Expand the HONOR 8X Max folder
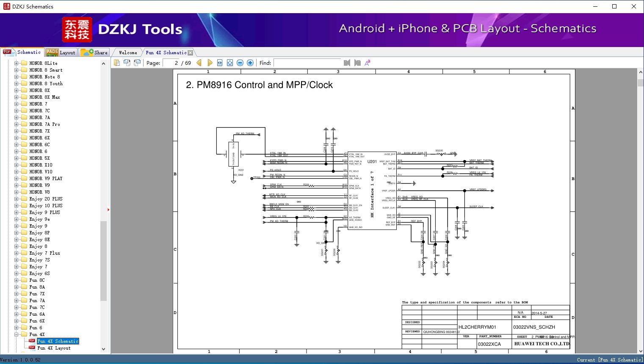The width and height of the screenshot is (644, 364). coord(17,97)
